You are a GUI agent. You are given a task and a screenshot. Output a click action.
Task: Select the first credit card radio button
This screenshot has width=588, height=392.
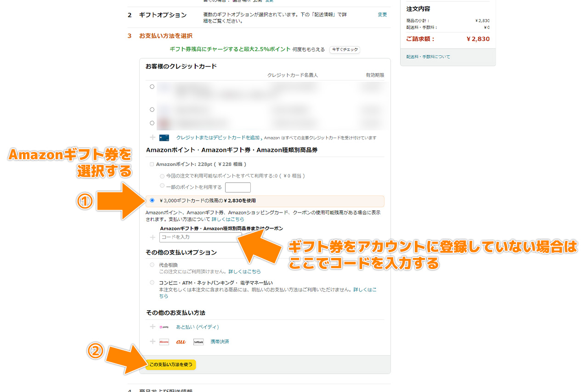[152, 87]
